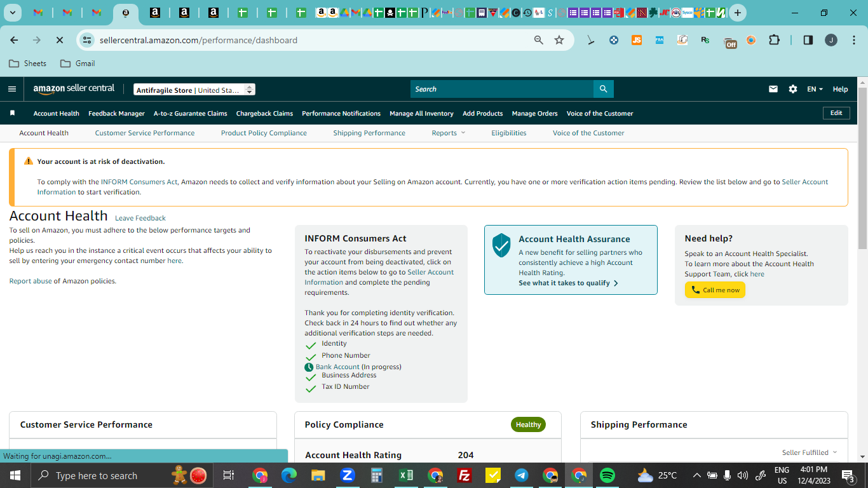Open the Antifragile Store marketplace selector
Screen dimensions: 868x488
coord(194,90)
